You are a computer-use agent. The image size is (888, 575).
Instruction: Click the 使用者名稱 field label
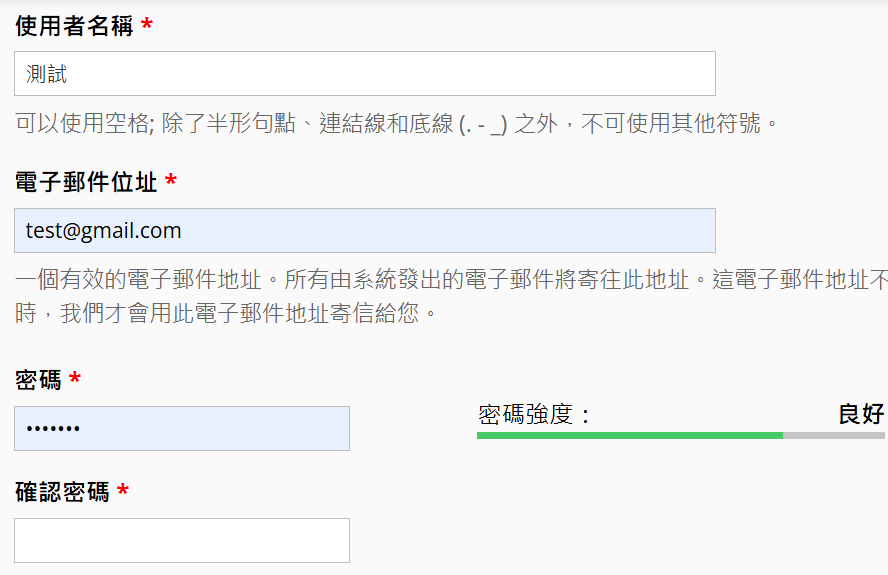(x=74, y=27)
